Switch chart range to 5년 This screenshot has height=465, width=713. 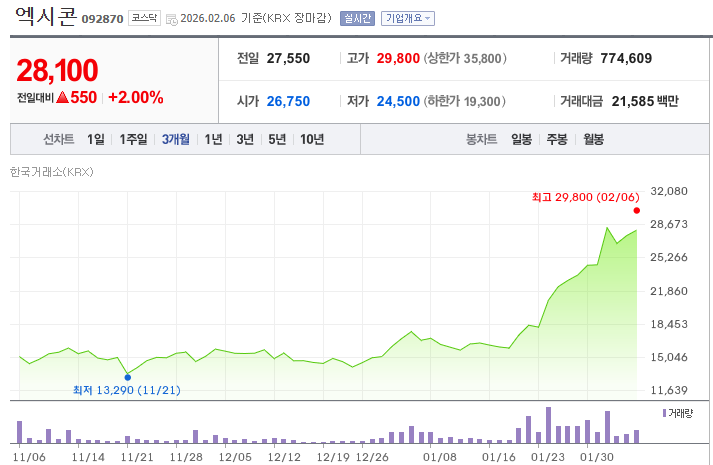pyautogui.click(x=277, y=139)
